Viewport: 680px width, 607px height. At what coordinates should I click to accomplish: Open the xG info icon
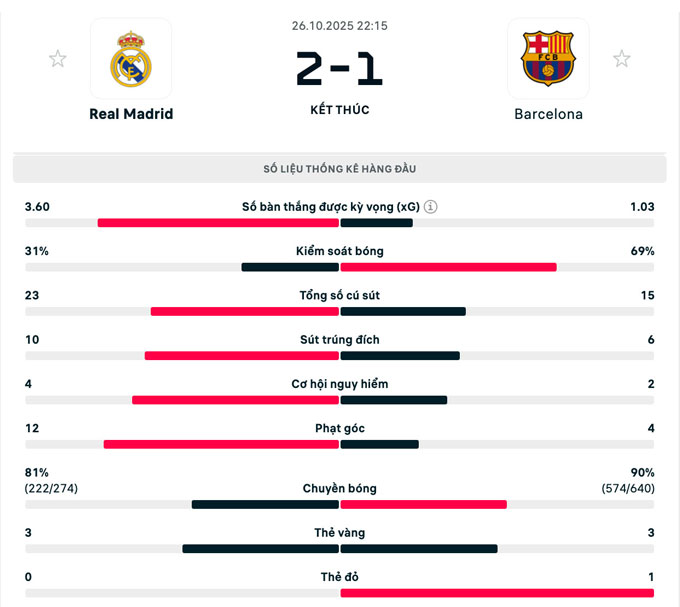pos(431,207)
